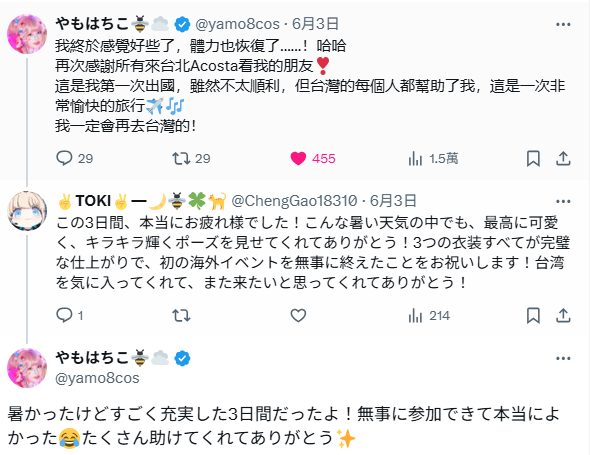
Task: Open @yamo8cos handle in the first tweet
Action: click(x=237, y=24)
